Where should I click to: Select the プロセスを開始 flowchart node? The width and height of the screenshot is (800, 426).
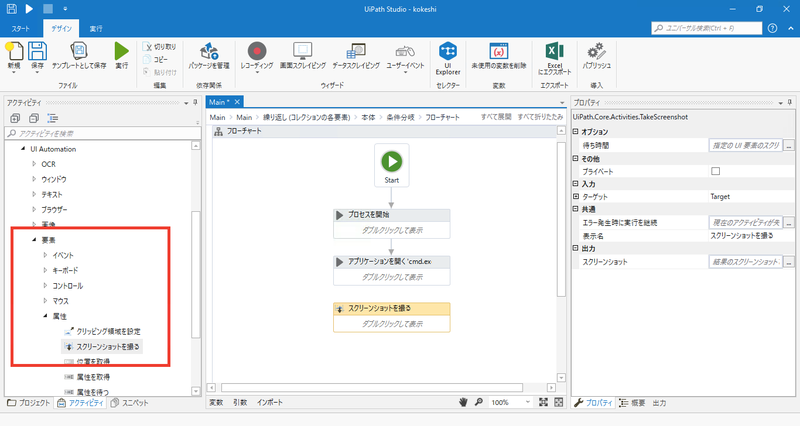tap(392, 223)
